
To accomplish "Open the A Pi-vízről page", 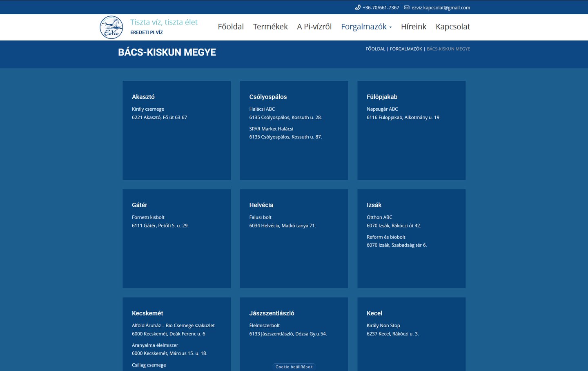I will (314, 27).
